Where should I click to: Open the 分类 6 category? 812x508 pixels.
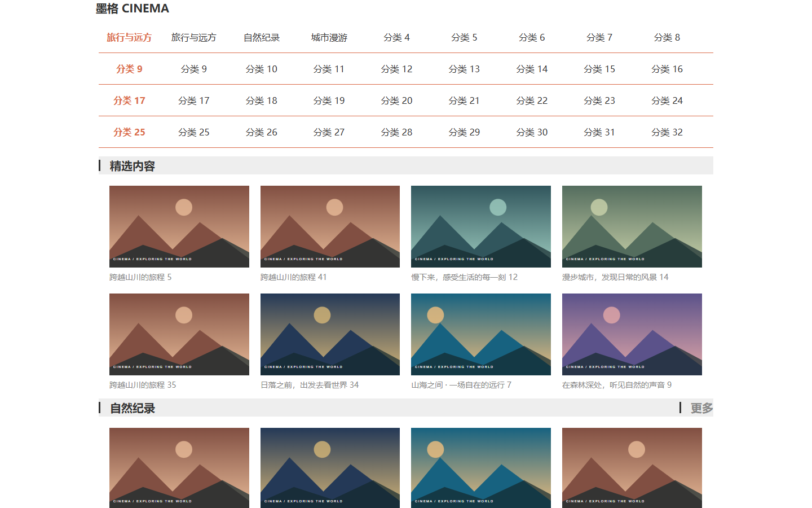click(532, 37)
